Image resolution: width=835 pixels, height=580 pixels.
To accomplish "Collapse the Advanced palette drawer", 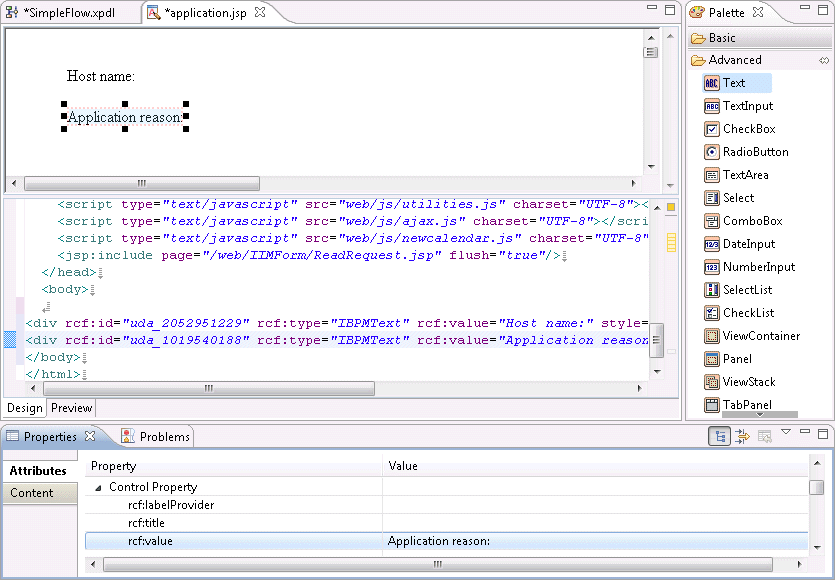I will coord(735,60).
